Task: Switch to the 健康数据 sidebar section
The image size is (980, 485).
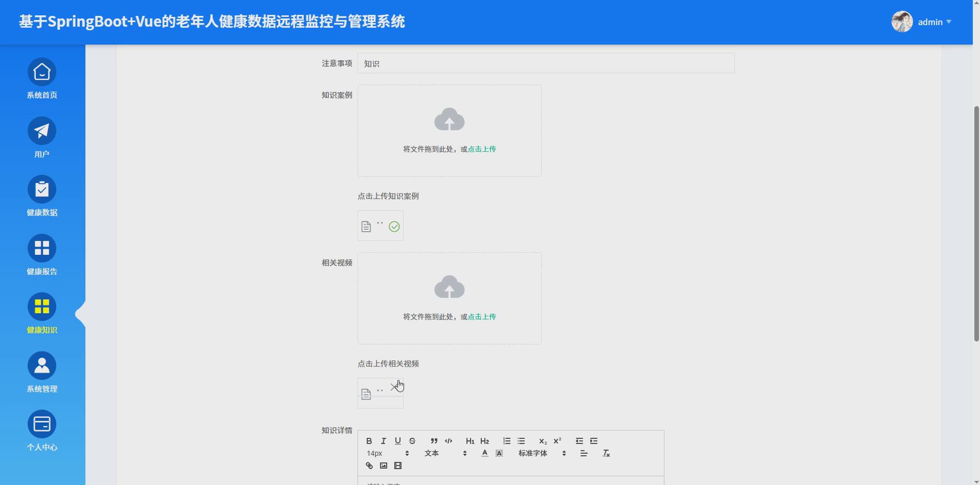Action: click(42, 196)
